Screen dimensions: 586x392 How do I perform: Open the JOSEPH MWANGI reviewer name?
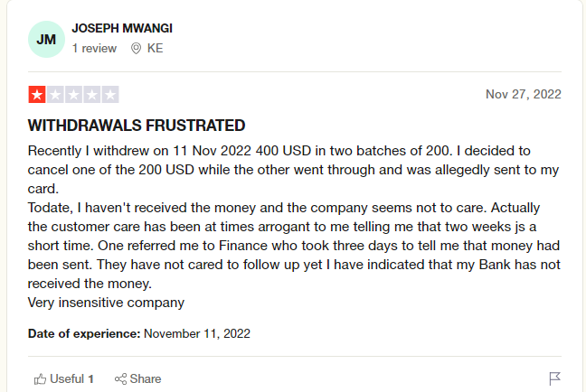[122, 28]
